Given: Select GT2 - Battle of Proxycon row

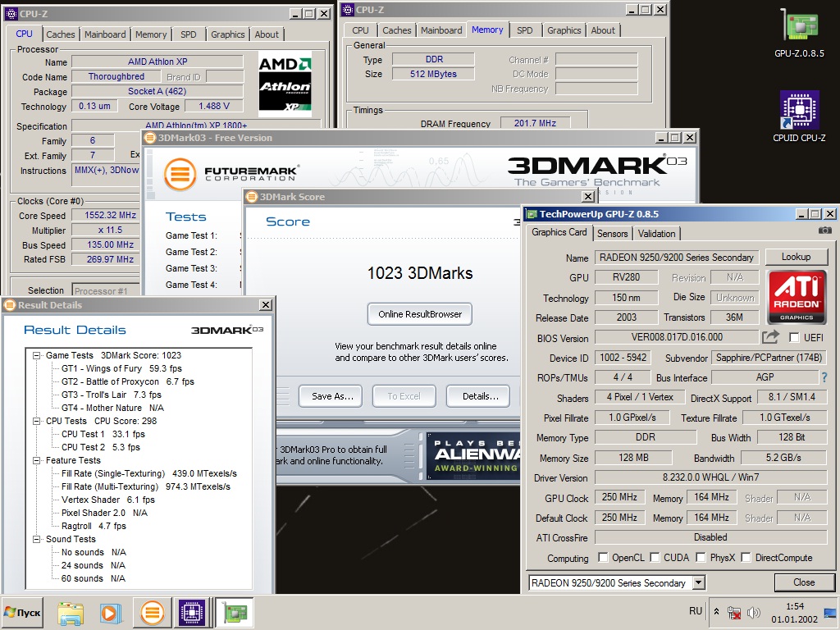Looking at the screenshot, I should tap(127, 381).
